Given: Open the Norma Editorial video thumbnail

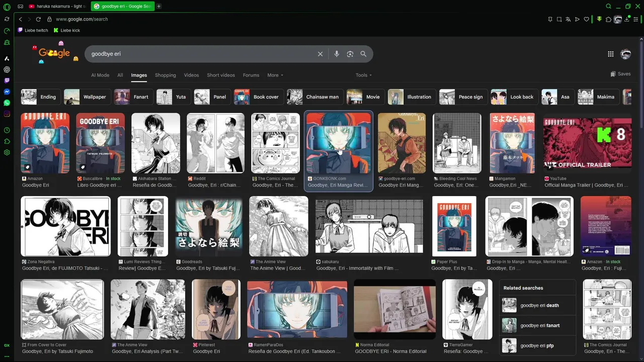Looking at the screenshot, I should 394,309.
